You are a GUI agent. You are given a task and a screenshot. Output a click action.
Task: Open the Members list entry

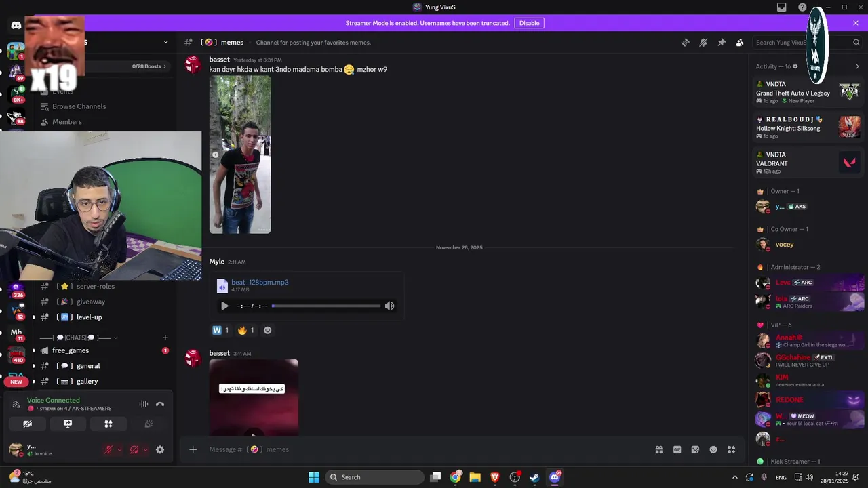coord(66,122)
